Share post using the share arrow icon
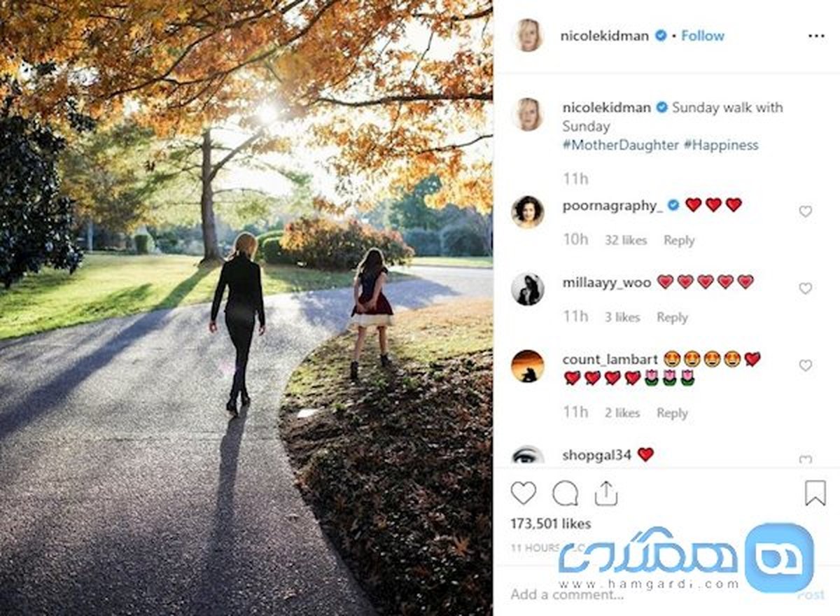 click(x=606, y=493)
